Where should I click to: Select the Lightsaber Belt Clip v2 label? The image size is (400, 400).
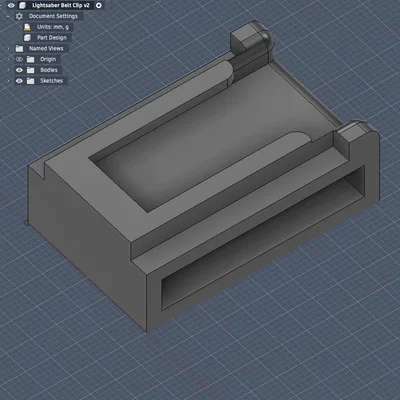pyautogui.click(x=61, y=5)
